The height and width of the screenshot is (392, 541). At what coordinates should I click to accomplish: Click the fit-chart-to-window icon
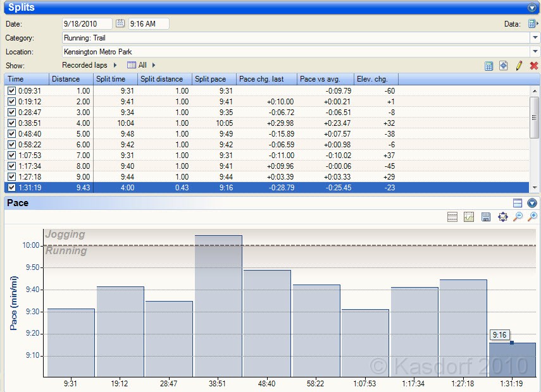[502, 217]
